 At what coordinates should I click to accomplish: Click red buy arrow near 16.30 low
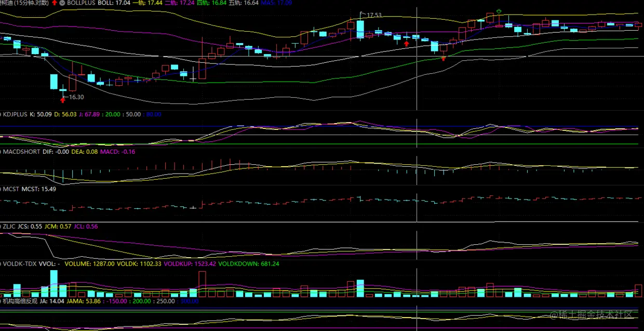pos(63,100)
